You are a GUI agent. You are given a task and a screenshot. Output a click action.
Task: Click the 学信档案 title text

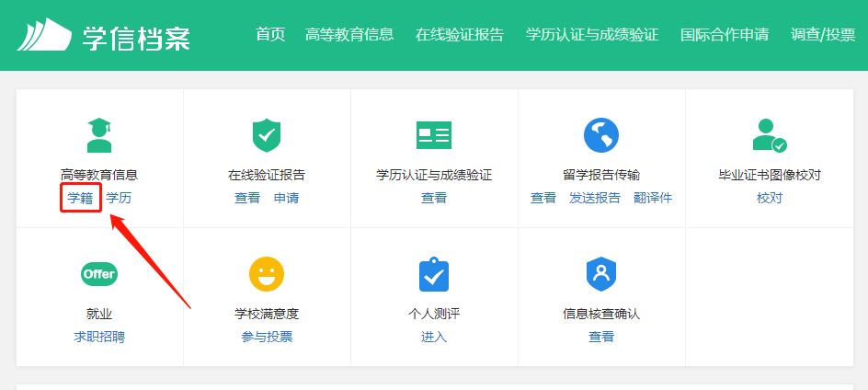pos(136,38)
